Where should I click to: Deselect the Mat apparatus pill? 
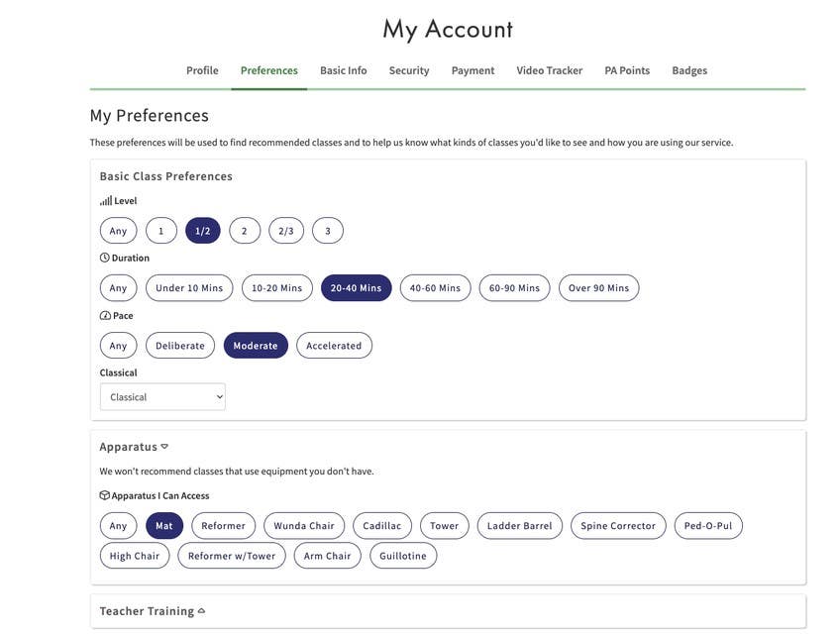click(x=163, y=526)
